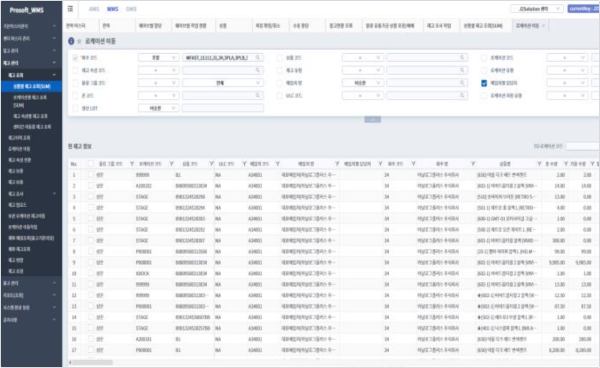The image size is (600, 368).
Task: Open the operator dropdown in 생산 LOT row
Action: click(x=158, y=108)
